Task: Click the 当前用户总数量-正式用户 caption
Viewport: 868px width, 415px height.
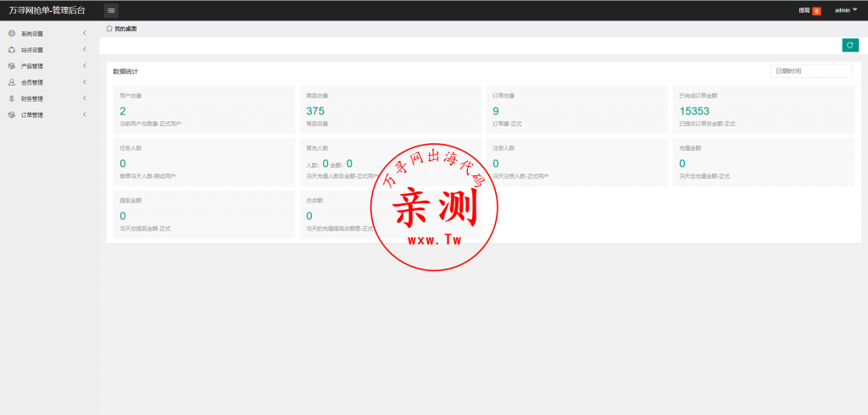Action: pyautogui.click(x=151, y=124)
